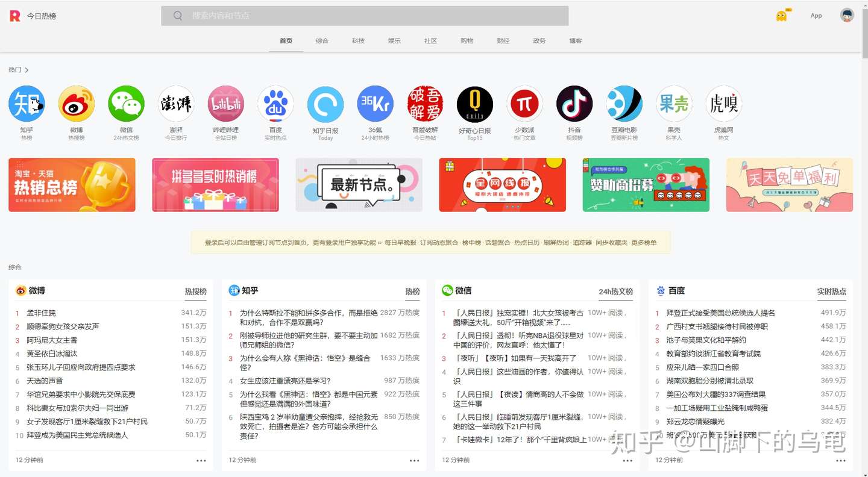The image size is (868, 477).
Task: Open the more options dots on 微信 card
Action: pos(627,461)
